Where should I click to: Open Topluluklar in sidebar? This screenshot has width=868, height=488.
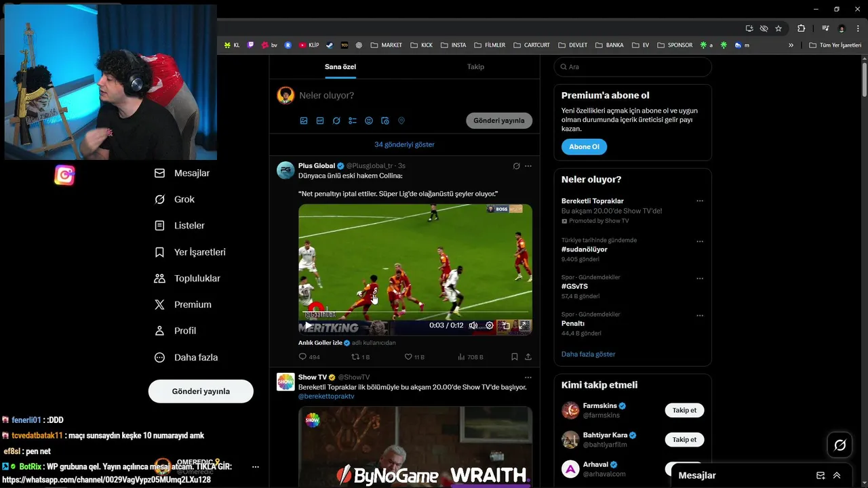(188, 279)
